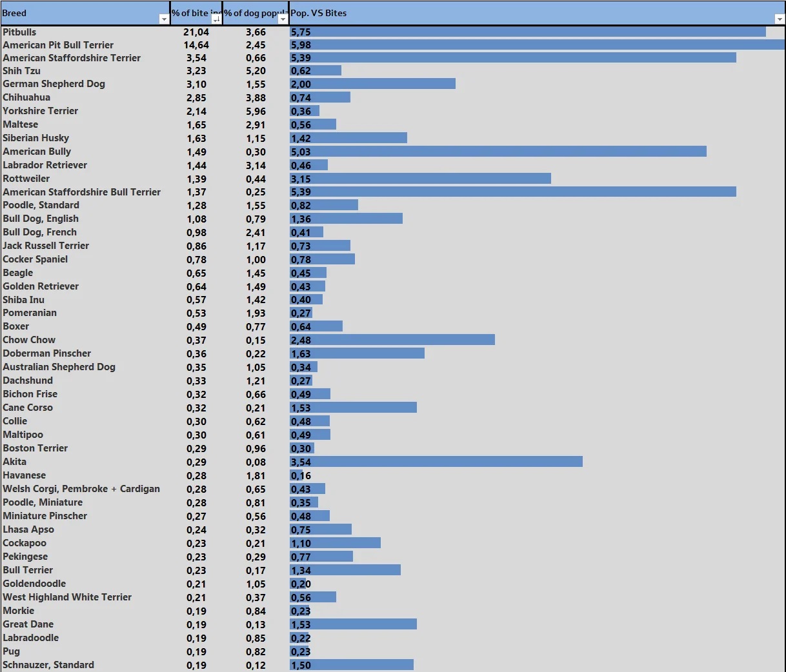Click the Bull Dog, English cell
Image resolution: width=786 pixels, height=672 pixels.
(41, 219)
